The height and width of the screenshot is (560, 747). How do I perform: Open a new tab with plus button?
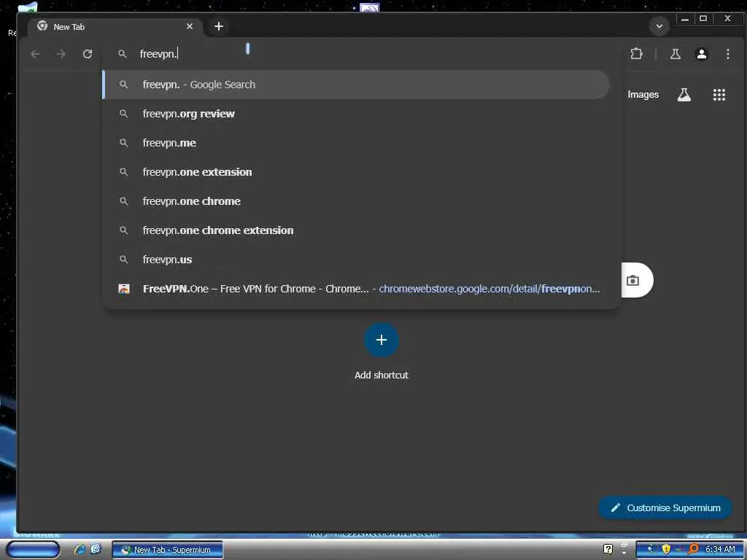click(219, 27)
